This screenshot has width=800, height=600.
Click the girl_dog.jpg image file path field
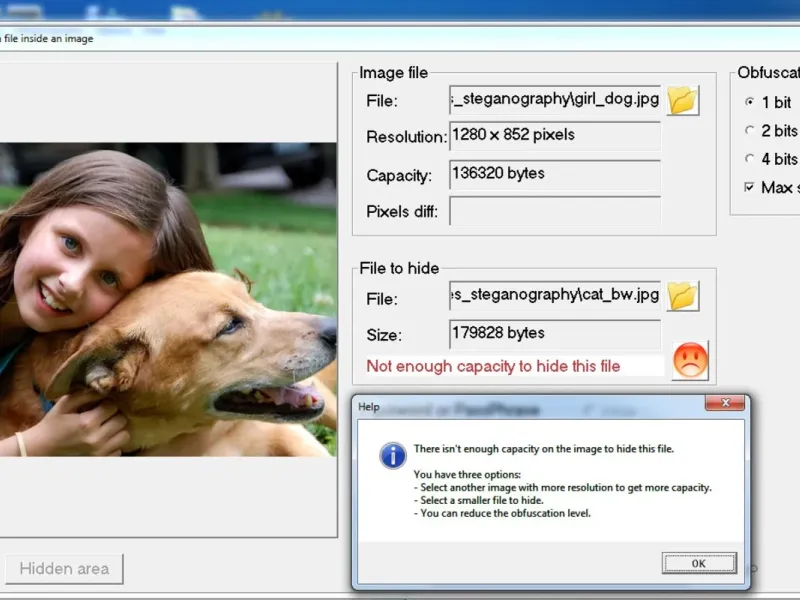(x=555, y=99)
